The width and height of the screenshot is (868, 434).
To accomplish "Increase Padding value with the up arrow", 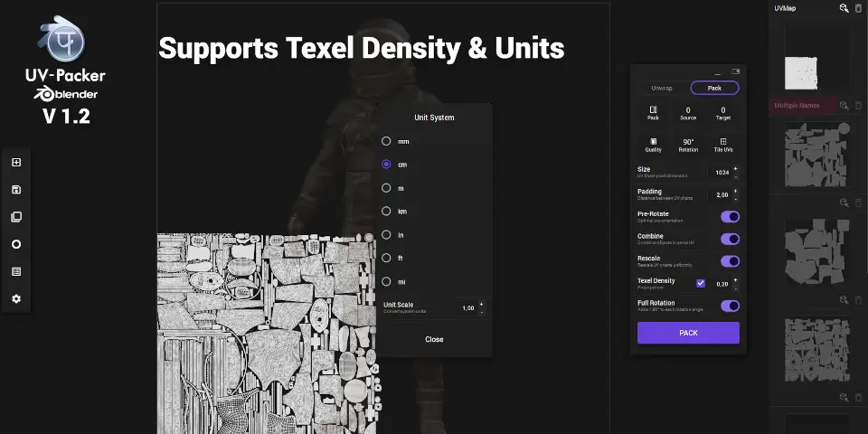I will point(735,191).
